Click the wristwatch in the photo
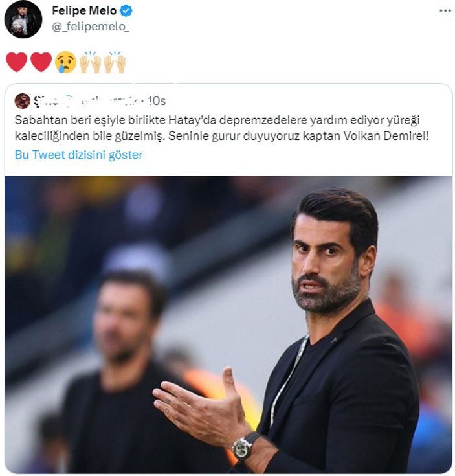 (x=242, y=449)
